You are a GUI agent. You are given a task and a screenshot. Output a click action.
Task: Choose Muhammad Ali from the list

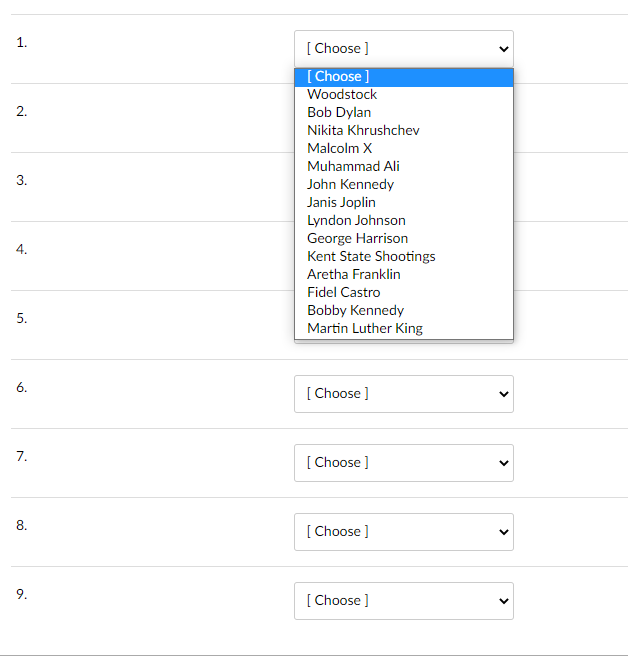[x=353, y=166]
